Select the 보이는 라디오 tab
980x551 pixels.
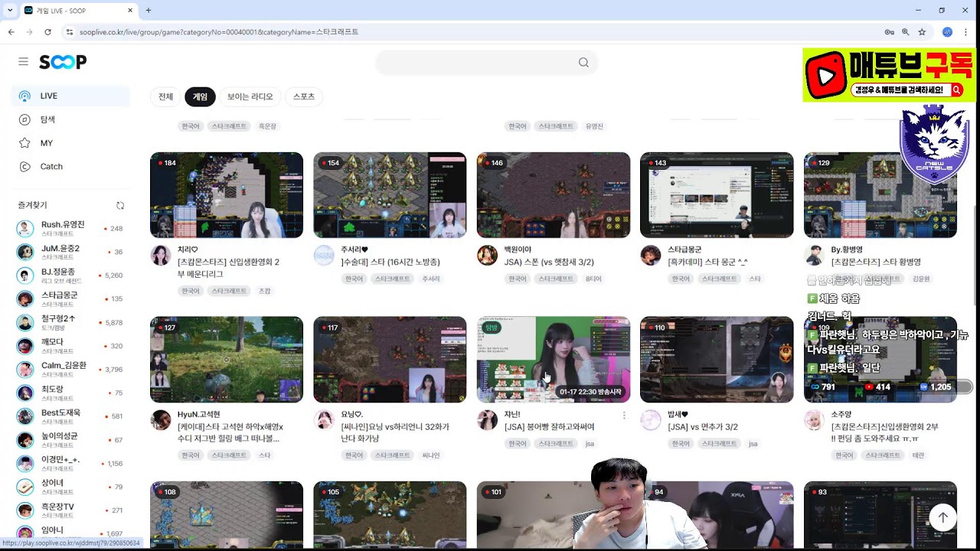[x=250, y=97]
